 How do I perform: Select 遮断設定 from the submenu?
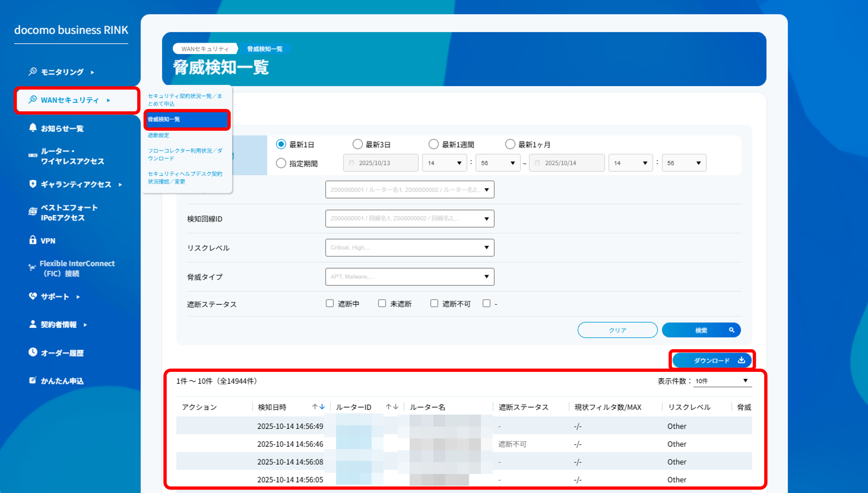tap(159, 135)
